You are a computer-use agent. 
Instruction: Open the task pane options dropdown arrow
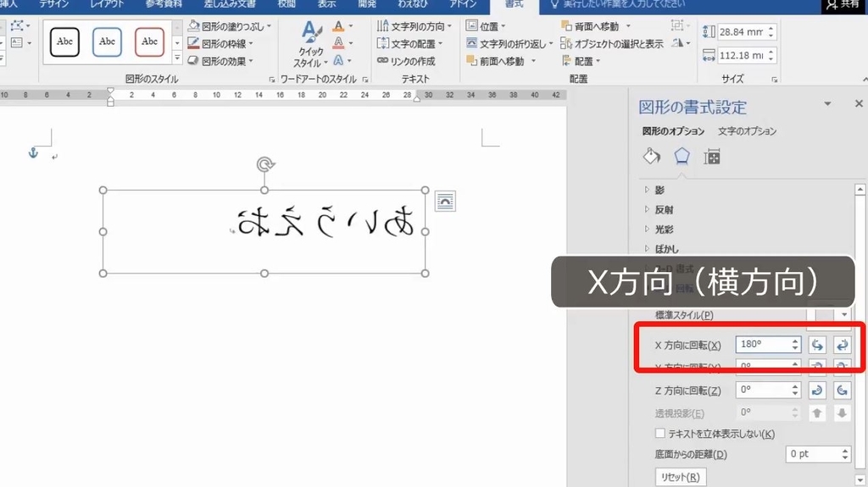tap(827, 103)
